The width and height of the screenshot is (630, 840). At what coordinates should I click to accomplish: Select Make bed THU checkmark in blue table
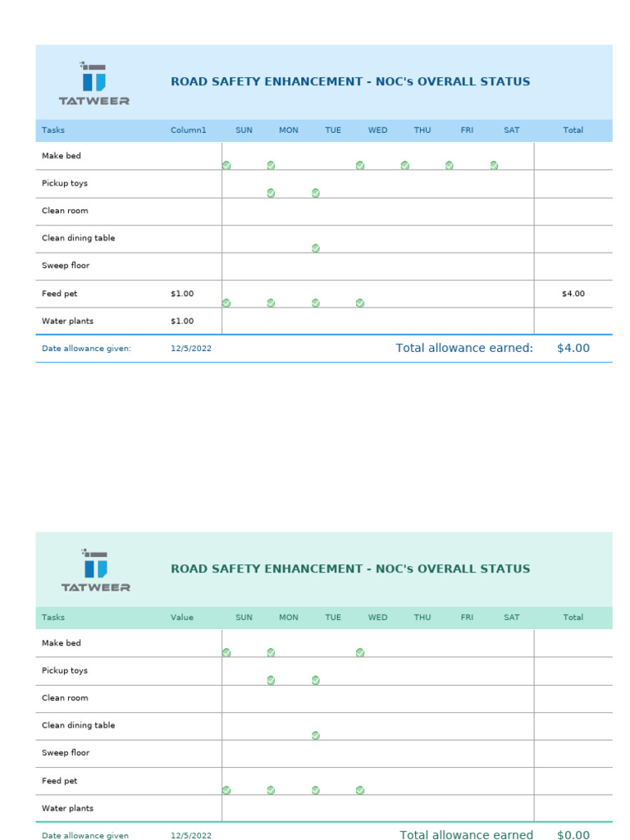(405, 165)
